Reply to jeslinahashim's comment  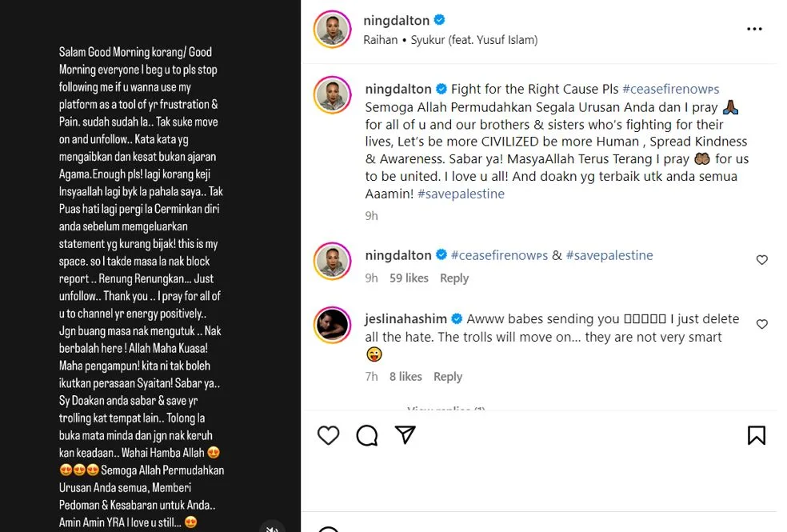448,376
